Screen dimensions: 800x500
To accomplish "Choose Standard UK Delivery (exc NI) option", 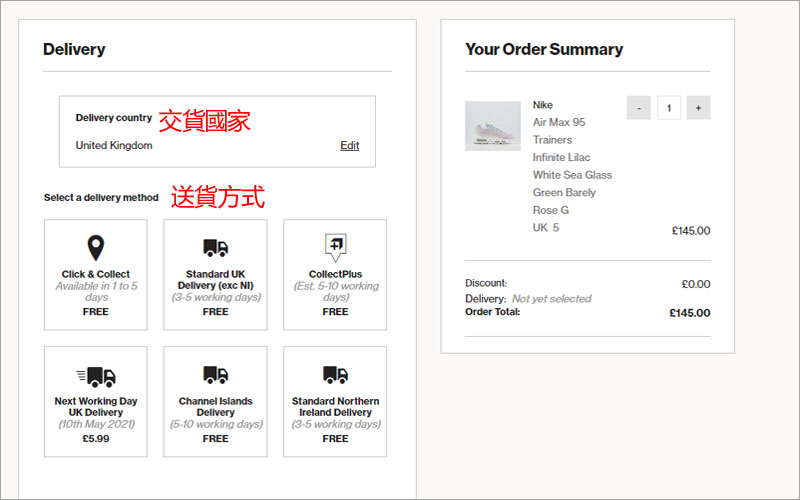I will click(x=215, y=275).
